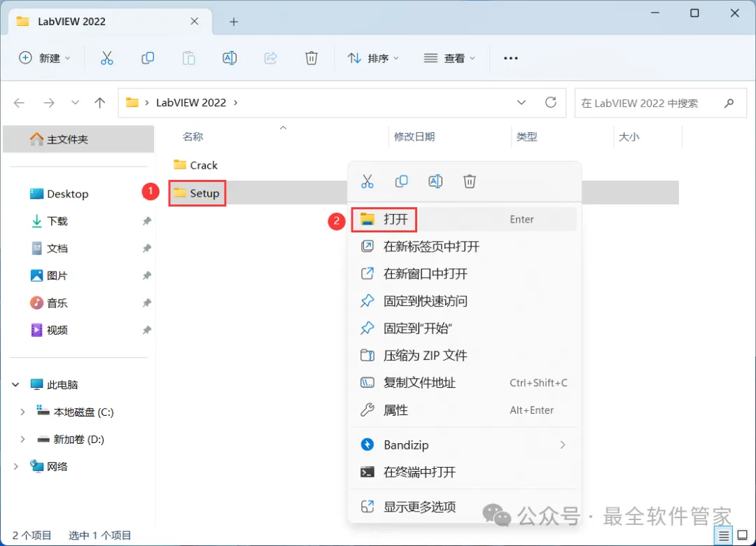The width and height of the screenshot is (756, 546).
Task: Choose 压缩为 ZIP 文件
Action: [x=464, y=356]
